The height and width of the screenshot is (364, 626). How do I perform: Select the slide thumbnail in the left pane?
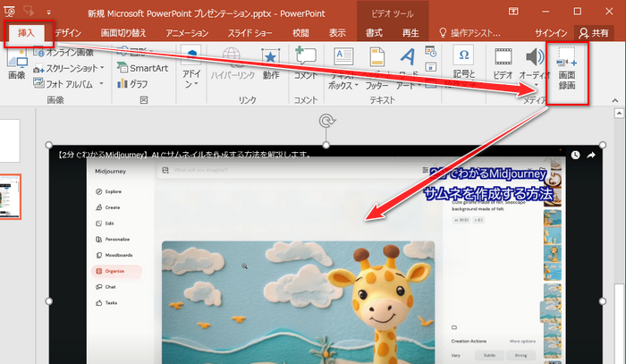11,197
